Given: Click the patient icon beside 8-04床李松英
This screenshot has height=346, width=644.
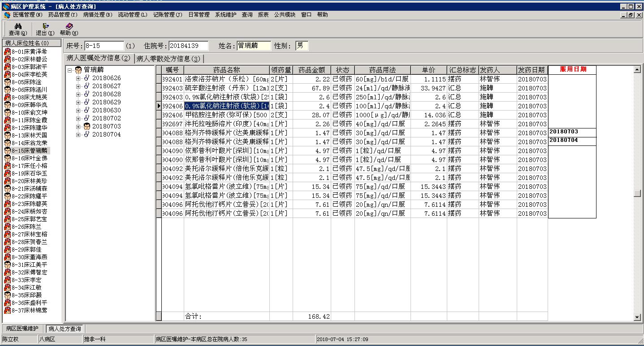Looking at the screenshot, I should coord(8,74).
